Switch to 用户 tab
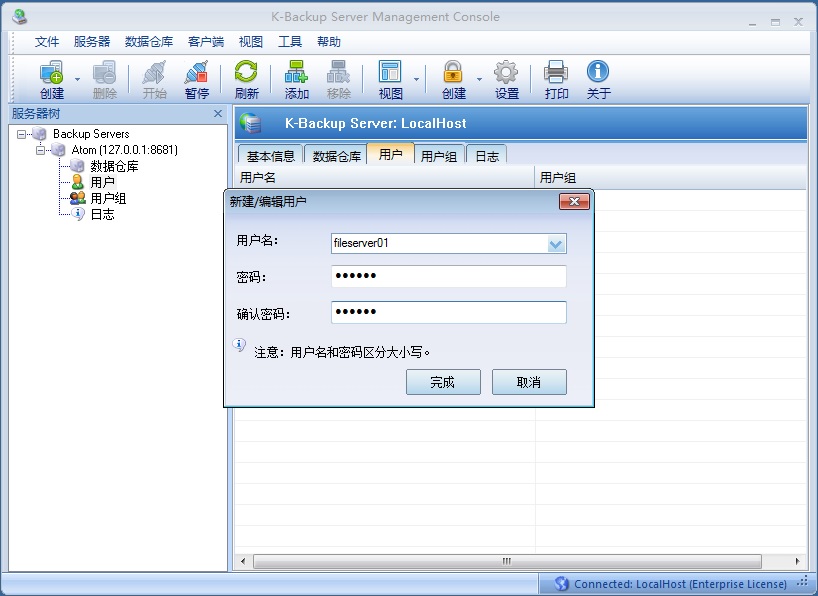This screenshot has width=818, height=596. [390, 154]
